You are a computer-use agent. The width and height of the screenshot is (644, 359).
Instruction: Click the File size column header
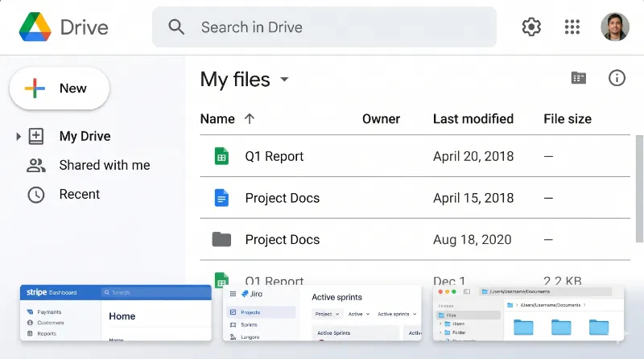568,119
